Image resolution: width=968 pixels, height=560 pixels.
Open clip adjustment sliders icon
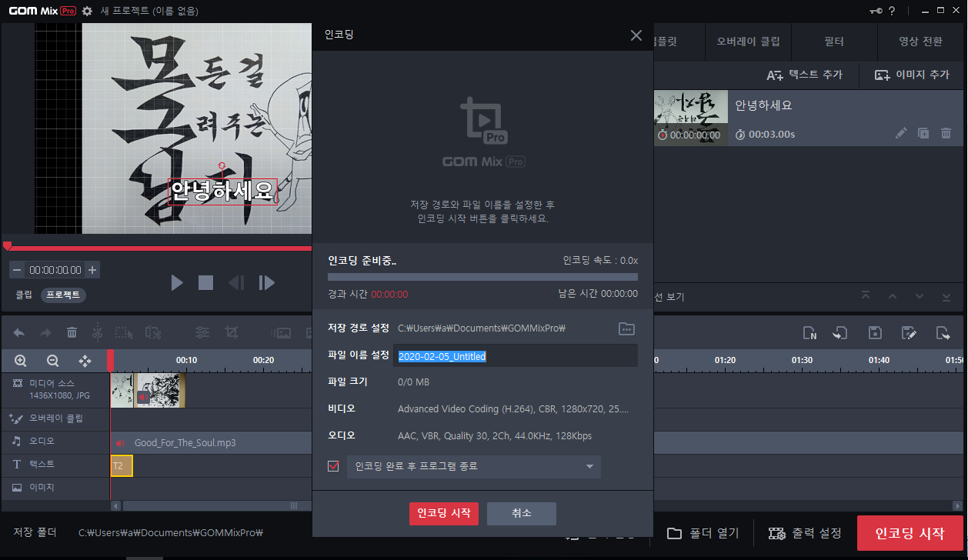(x=202, y=332)
